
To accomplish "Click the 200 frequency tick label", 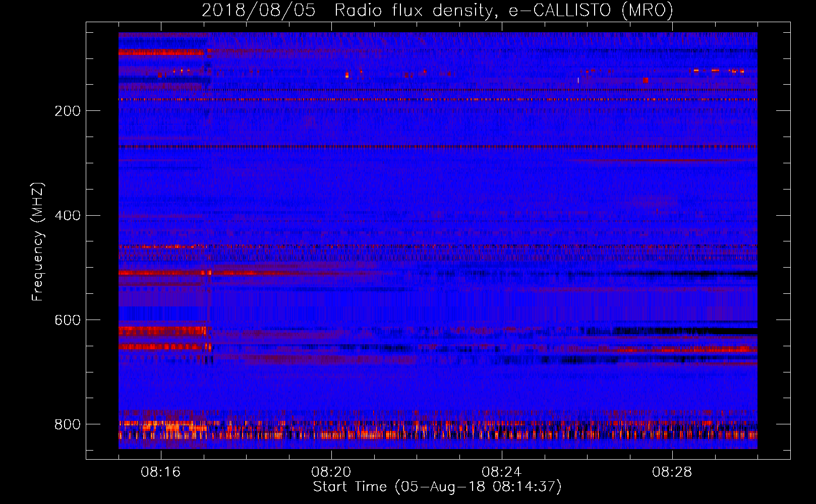I will click(x=68, y=111).
